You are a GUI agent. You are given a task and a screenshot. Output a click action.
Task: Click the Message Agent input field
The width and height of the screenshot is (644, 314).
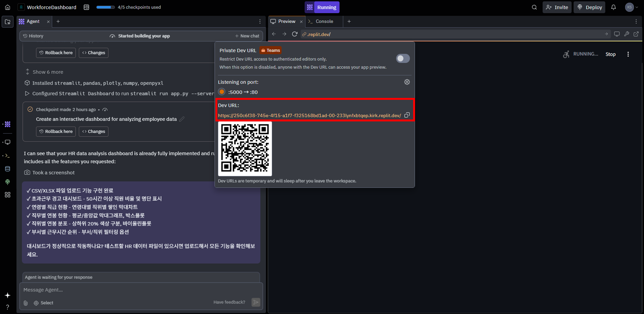(141, 290)
